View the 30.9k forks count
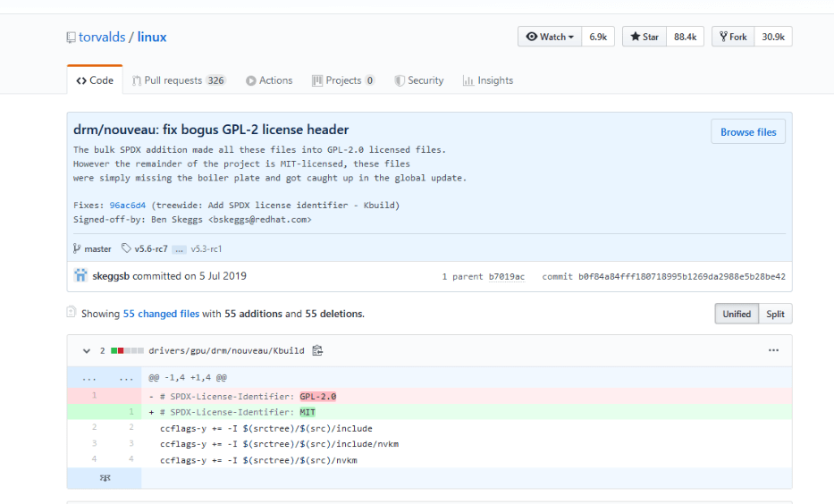 tap(773, 37)
